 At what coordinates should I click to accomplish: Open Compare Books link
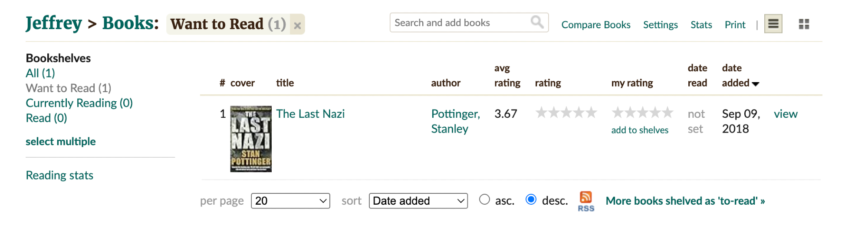click(x=595, y=25)
